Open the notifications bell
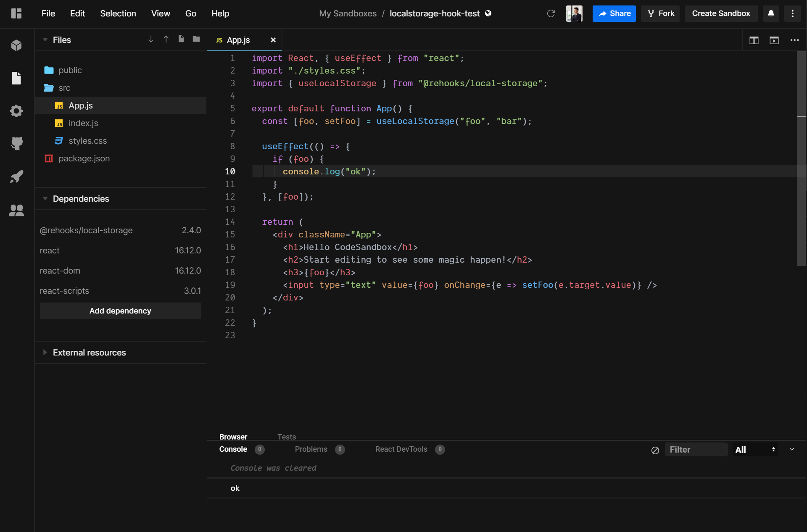The height and width of the screenshot is (532, 807). [771, 13]
